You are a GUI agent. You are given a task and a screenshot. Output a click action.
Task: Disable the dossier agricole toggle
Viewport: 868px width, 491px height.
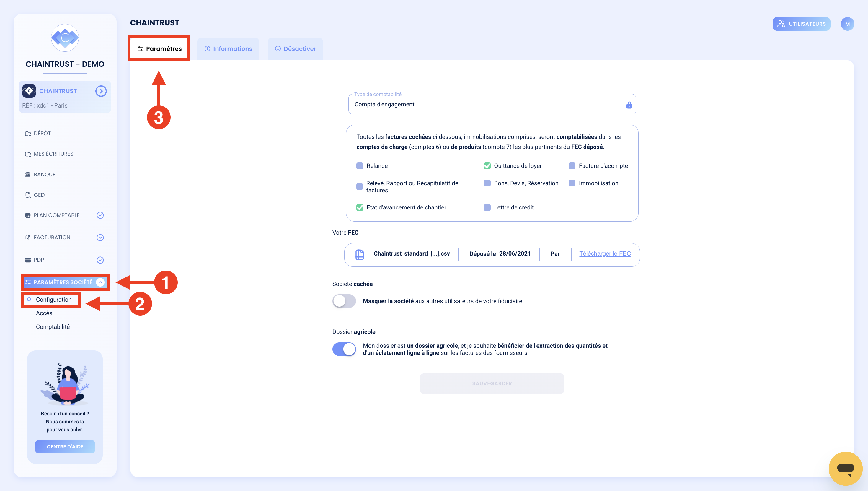click(344, 349)
